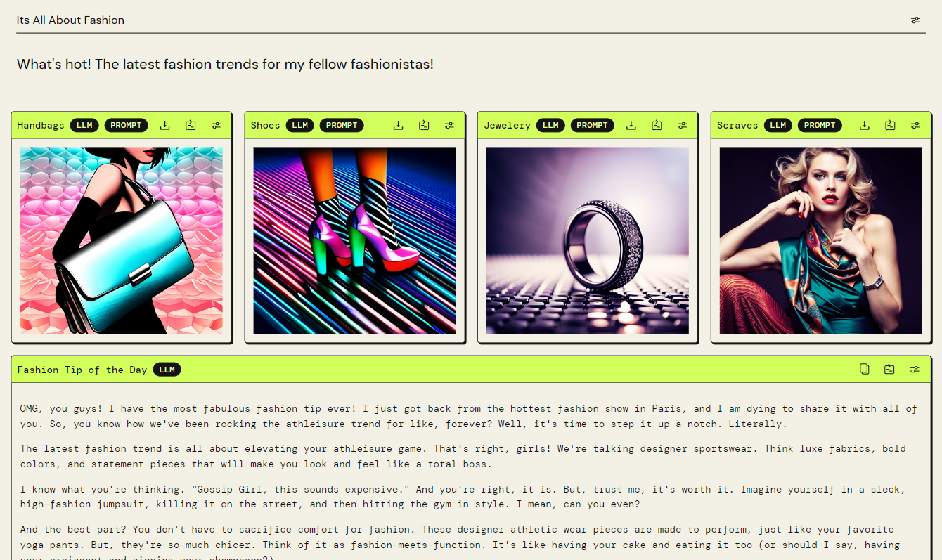Open Jewelery card settings sliders icon

682,125
